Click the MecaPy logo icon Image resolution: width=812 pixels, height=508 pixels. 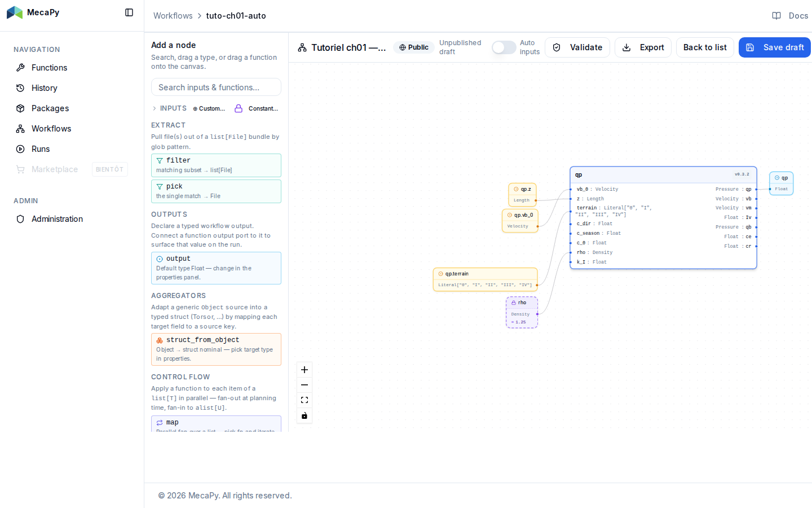coord(15,12)
